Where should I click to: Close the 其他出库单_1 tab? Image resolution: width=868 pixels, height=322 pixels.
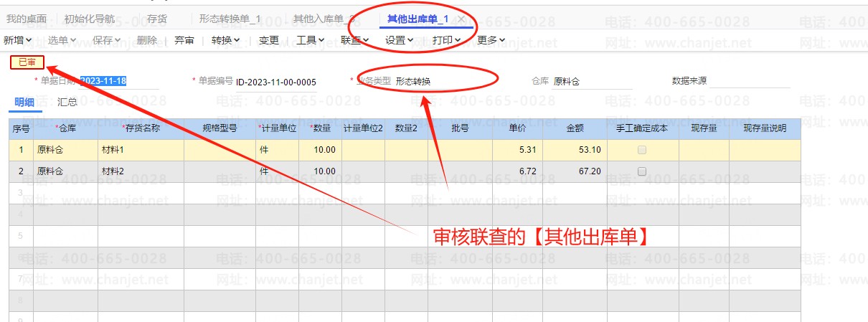point(461,19)
